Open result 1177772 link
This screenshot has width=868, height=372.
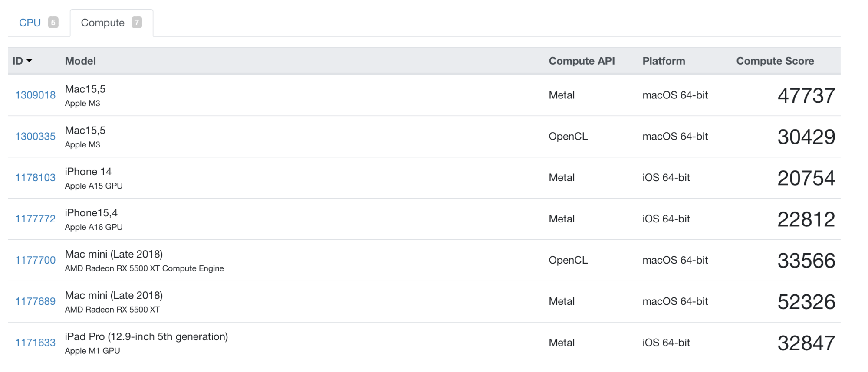pos(35,219)
